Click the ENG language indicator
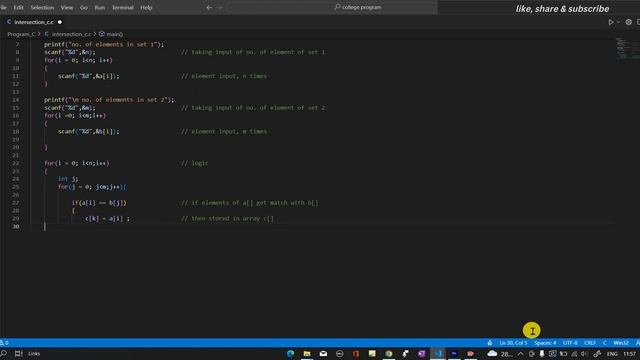The height and width of the screenshot is (360, 640). click(612, 353)
